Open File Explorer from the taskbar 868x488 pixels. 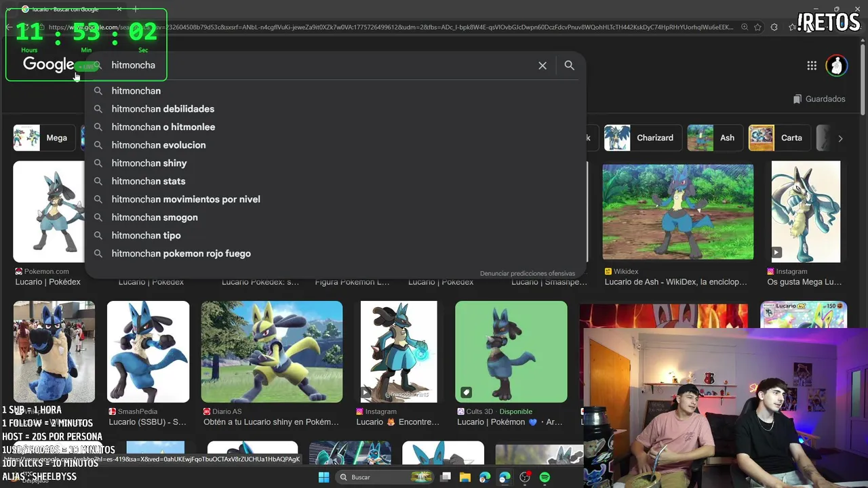click(465, 477)
